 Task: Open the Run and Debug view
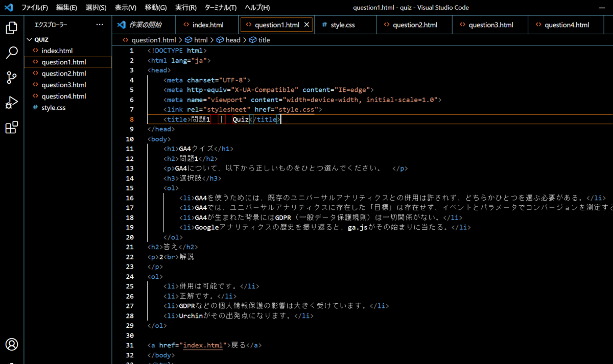(x=11, y=103)
